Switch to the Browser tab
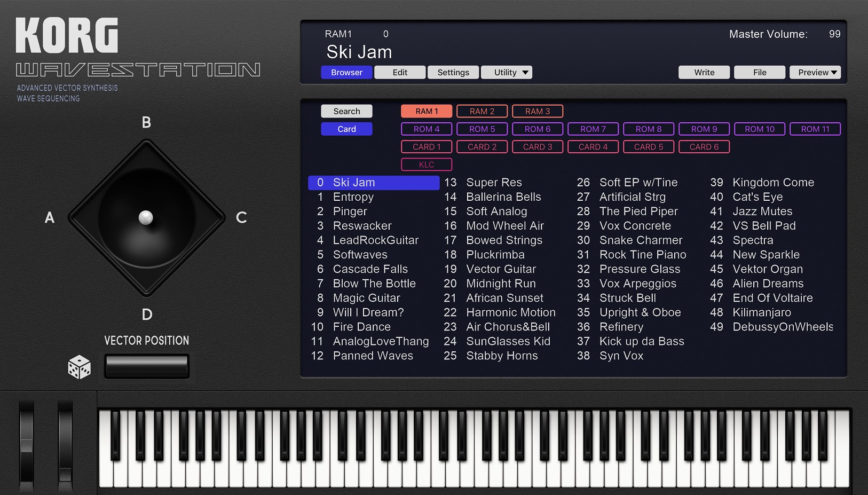Viewport: 868px width, 495px height. click(x=346, y=72)
